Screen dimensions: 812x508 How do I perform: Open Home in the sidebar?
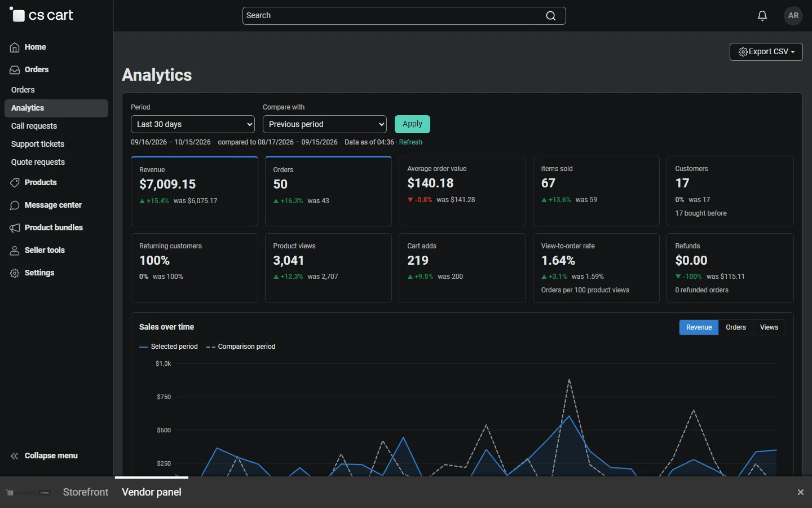pos(36,47)
